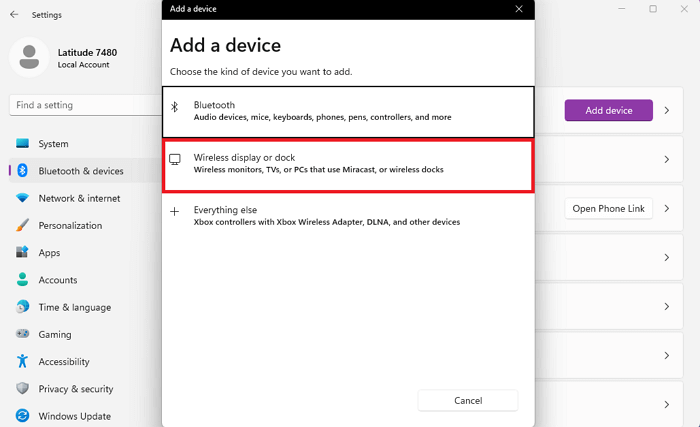This screenshot has height=427, width=700.
Task: Click the Windows Update sync icon
Action: (22, 416)
